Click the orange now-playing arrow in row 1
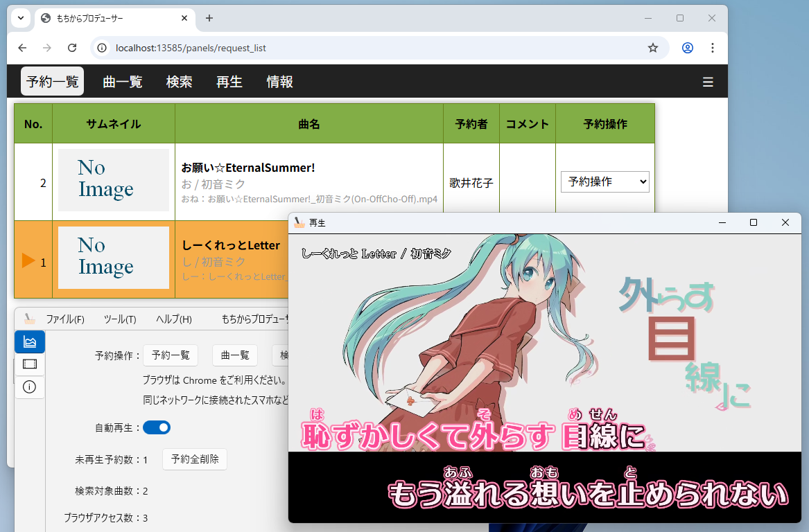This screenshot has height=532, width=809. tap(28, 261)
